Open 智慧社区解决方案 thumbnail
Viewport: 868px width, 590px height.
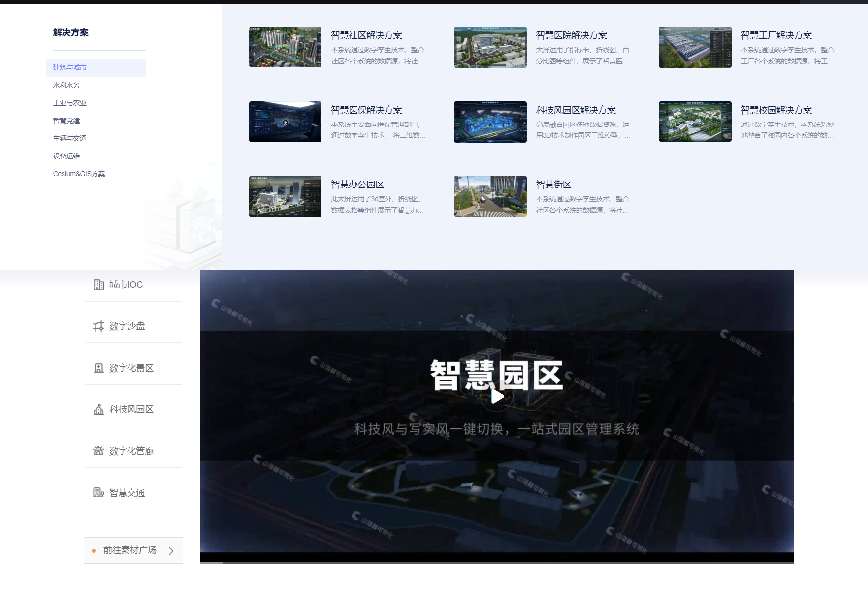285,47
